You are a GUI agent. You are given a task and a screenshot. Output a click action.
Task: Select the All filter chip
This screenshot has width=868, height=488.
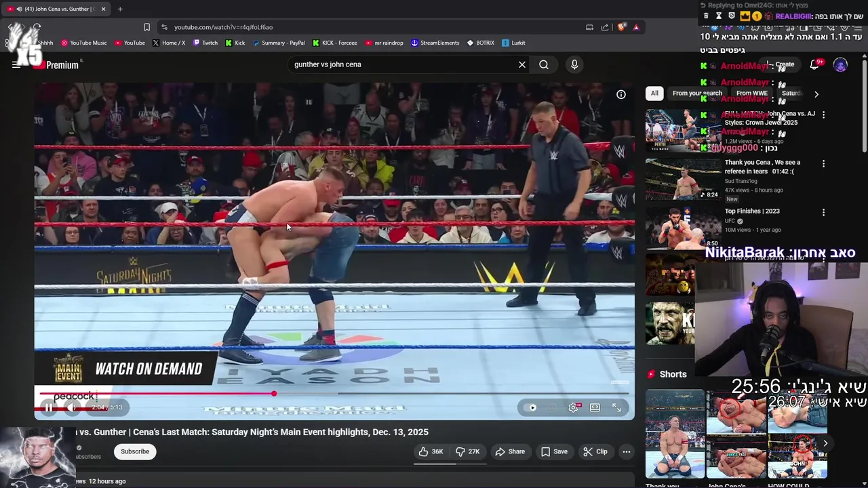tap(654, 94)
